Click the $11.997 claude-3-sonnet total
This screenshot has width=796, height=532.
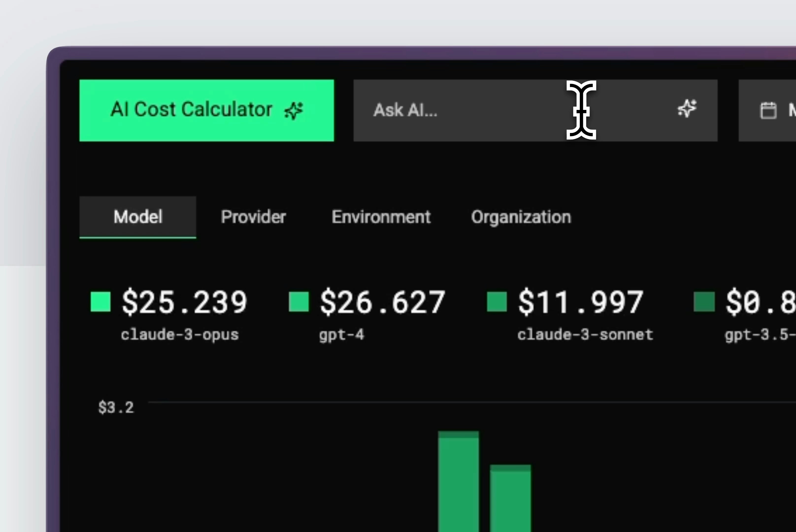click(x=580, y=302)
